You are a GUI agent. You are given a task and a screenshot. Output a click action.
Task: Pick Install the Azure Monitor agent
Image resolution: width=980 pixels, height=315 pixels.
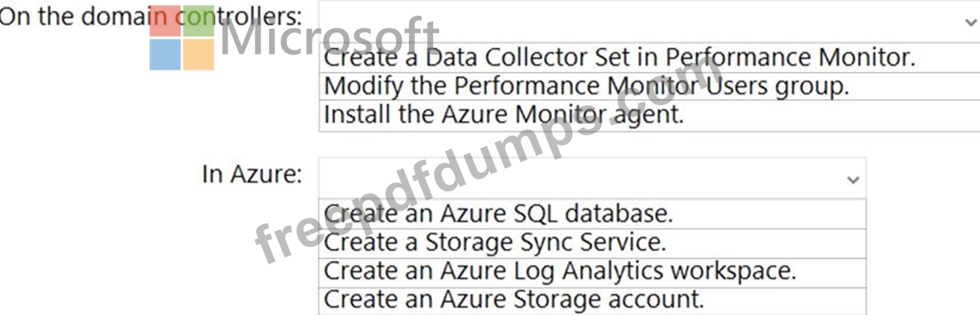click(503, 115)
